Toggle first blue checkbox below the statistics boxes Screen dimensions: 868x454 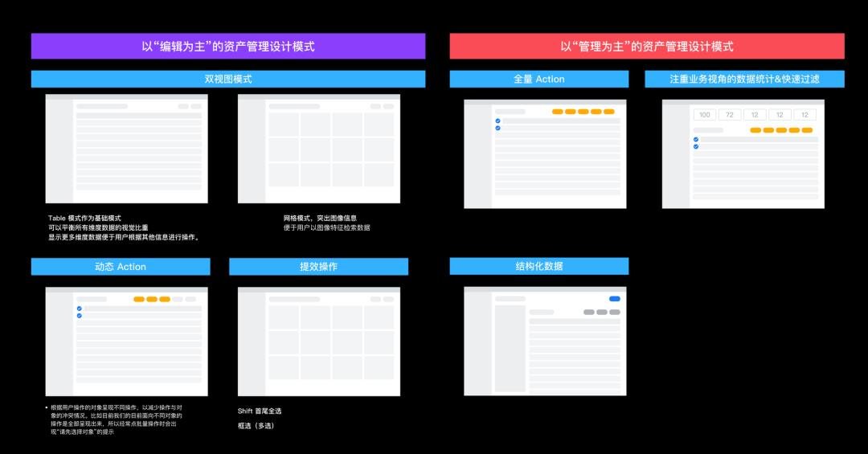tap(696, 139)
